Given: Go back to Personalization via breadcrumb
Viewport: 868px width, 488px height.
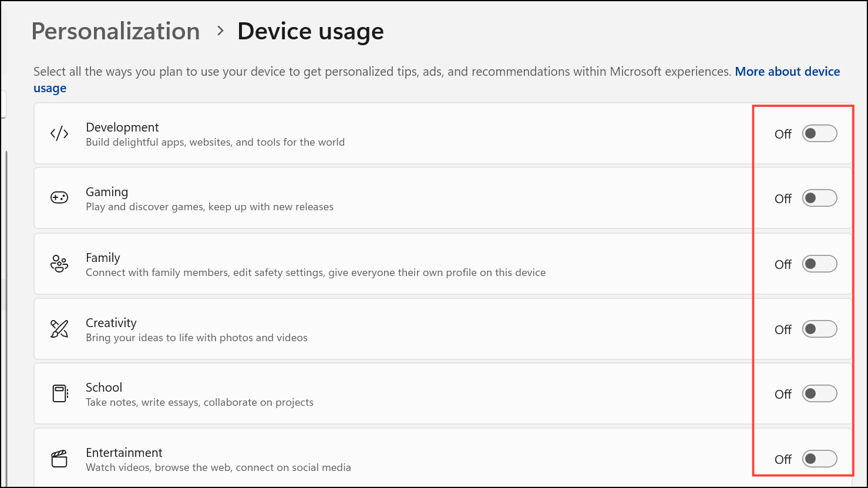Looking at the screenshot, I should click(116, 31).
